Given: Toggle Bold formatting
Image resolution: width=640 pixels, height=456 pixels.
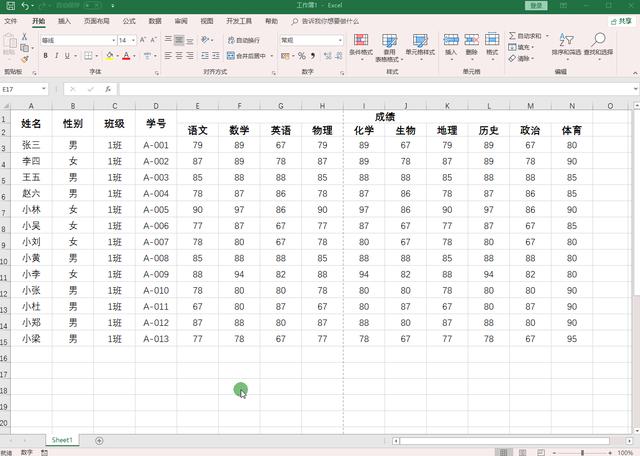Looking at the screenshot, I should click(x=45, y=56).
